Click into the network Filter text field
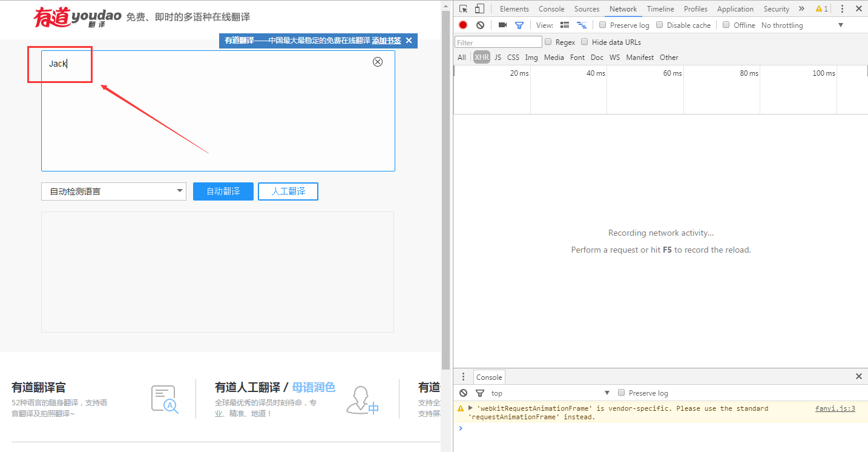Viewport: 868px width, 452px height. coord(498,42)
